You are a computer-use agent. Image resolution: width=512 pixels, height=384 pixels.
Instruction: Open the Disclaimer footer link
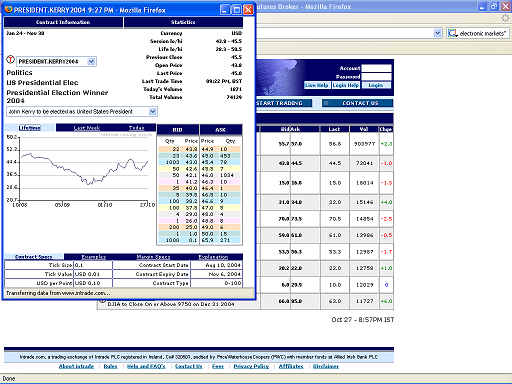click(326, 366)
